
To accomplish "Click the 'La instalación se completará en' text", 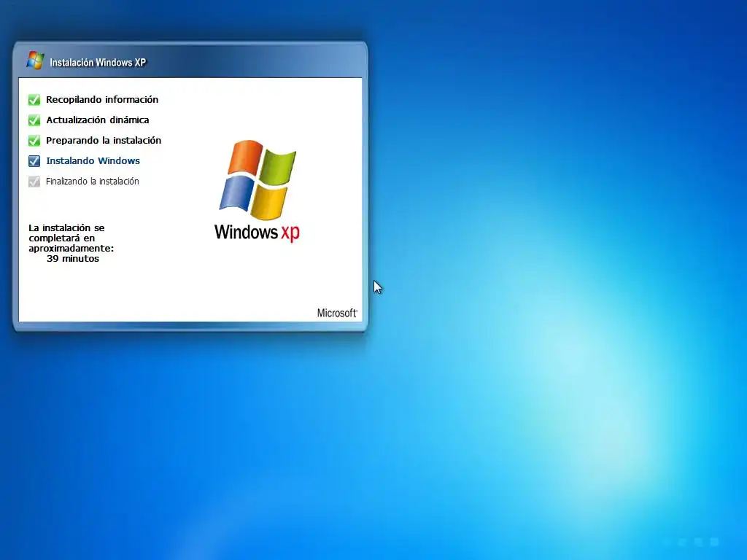I will click(x=66, y=233).
